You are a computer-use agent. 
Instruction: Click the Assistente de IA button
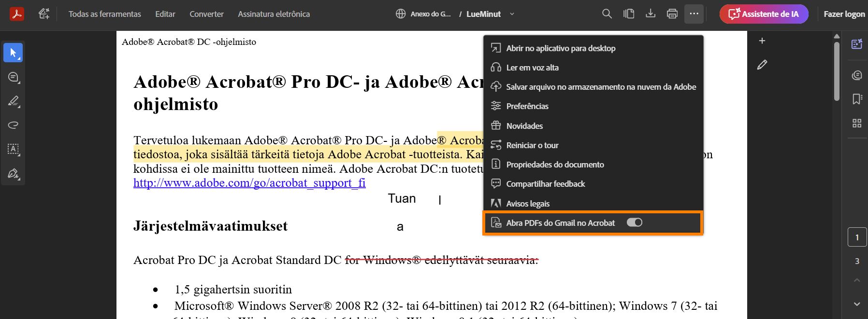(764, 14)
